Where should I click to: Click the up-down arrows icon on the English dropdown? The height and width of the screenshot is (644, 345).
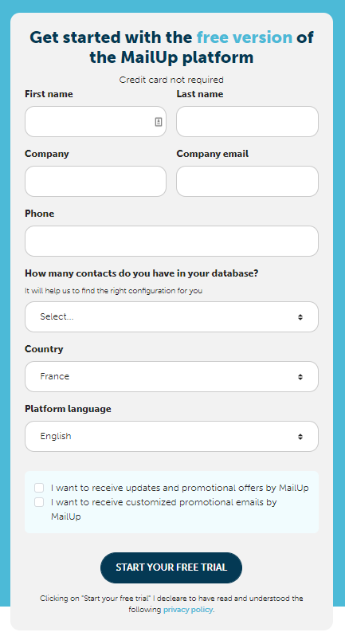click(x=300, y=437)
